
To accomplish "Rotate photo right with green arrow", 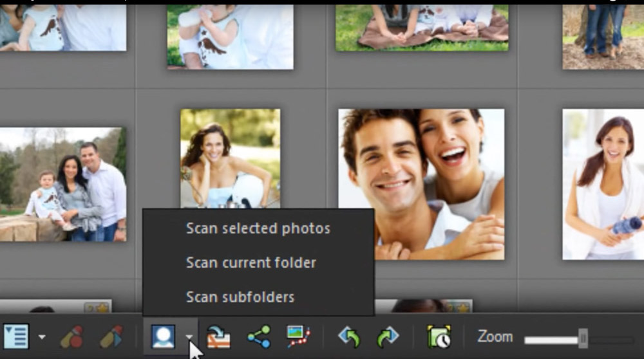I will (387, 337).
